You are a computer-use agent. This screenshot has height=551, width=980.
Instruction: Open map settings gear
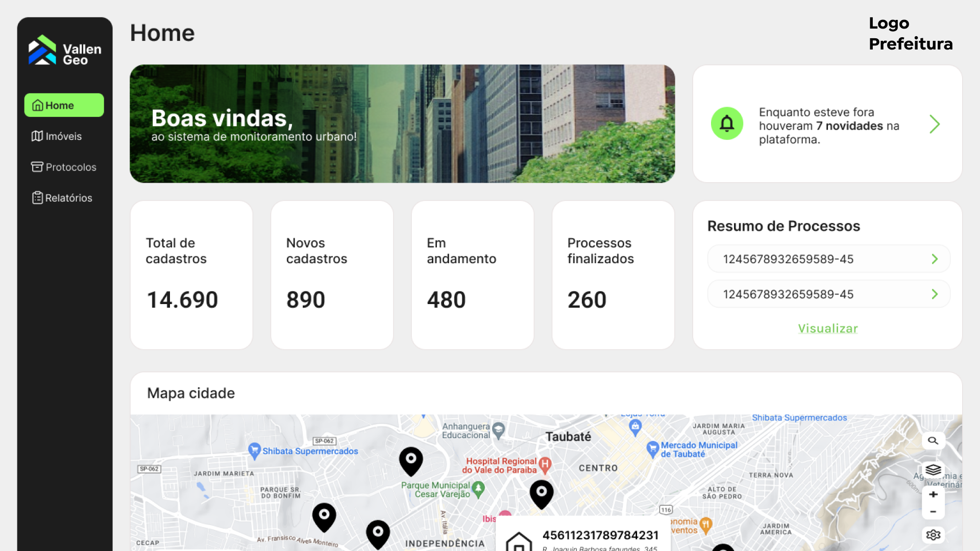pyautogui.click(x=933, y=535)
